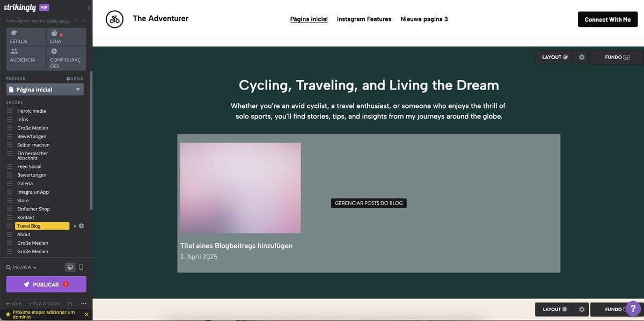Click the bicycle logo in header
This screenshot has height=321, width=644.
pos(114,19)
